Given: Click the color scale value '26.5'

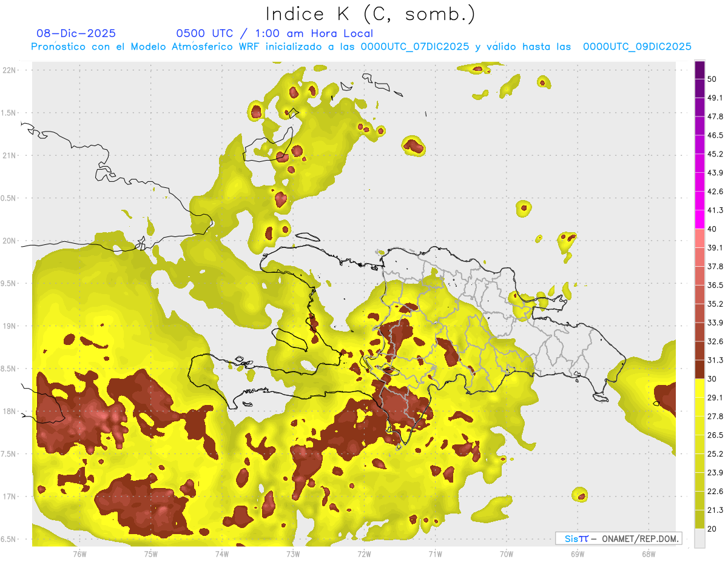Looking at the screenshot, I should point(715,435).
